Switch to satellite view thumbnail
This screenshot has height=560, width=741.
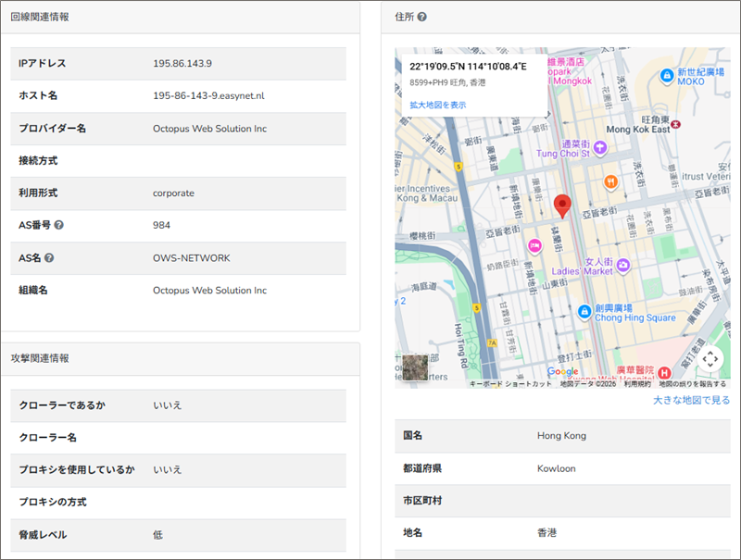[415, 367]
